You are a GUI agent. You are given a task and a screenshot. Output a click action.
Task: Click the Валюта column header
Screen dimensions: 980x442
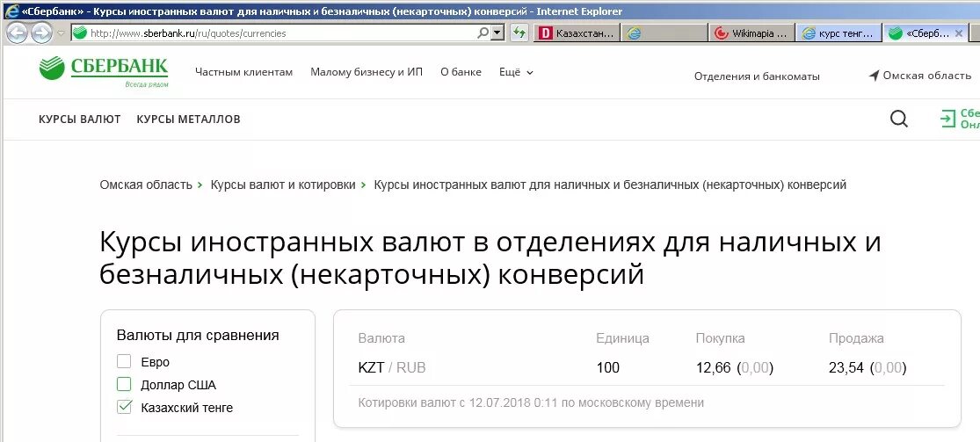tap(381, 338)
